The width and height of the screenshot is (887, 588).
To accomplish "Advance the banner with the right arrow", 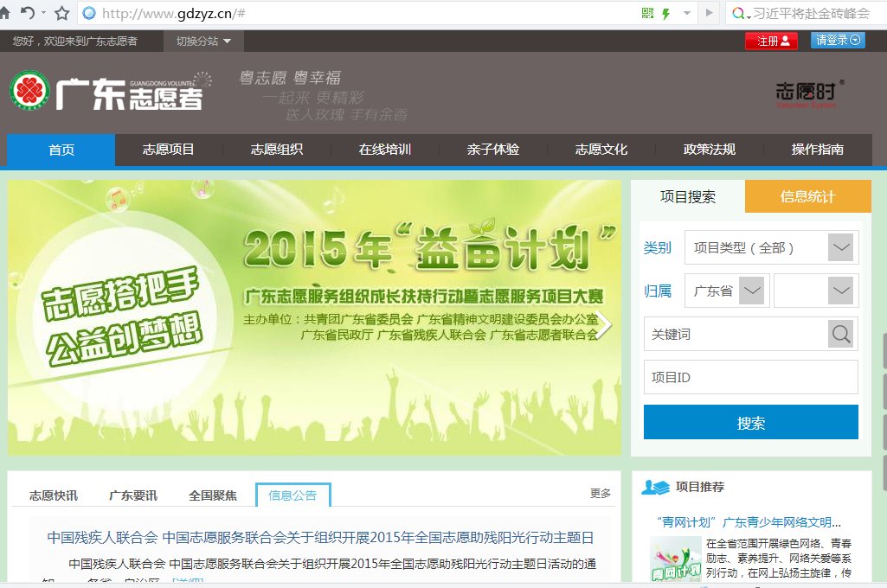I will click(606, 324).
